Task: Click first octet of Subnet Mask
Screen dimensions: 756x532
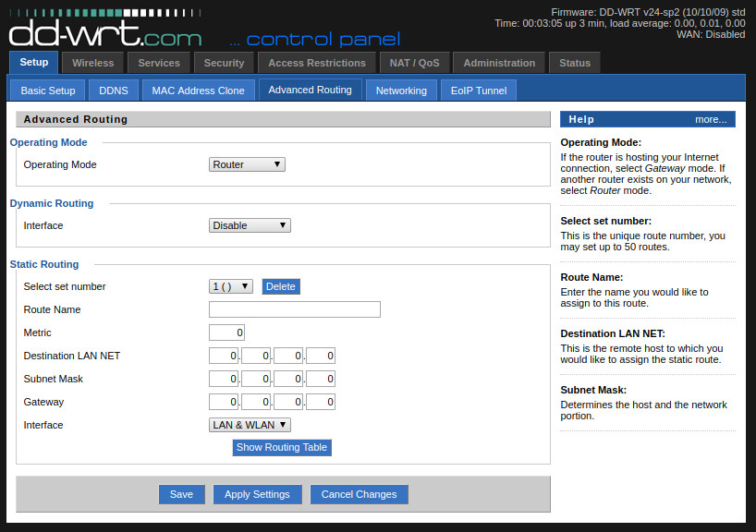Action: point(224,379)
